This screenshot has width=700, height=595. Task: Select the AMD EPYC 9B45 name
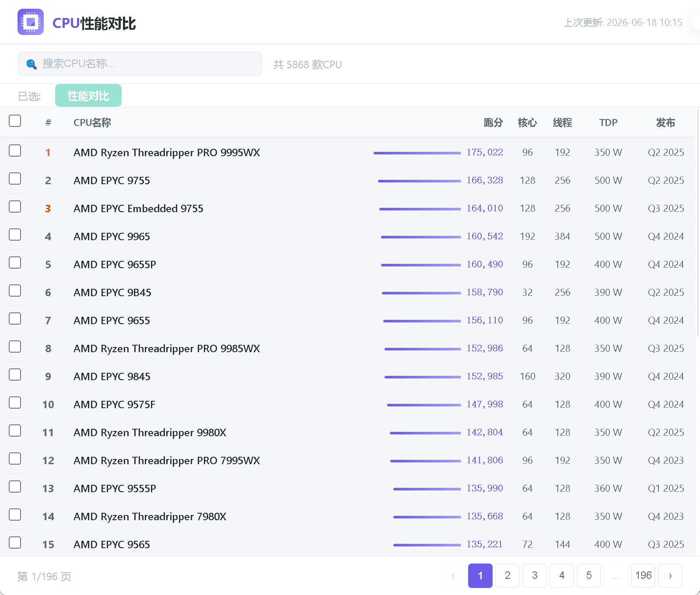coord(112,293)
